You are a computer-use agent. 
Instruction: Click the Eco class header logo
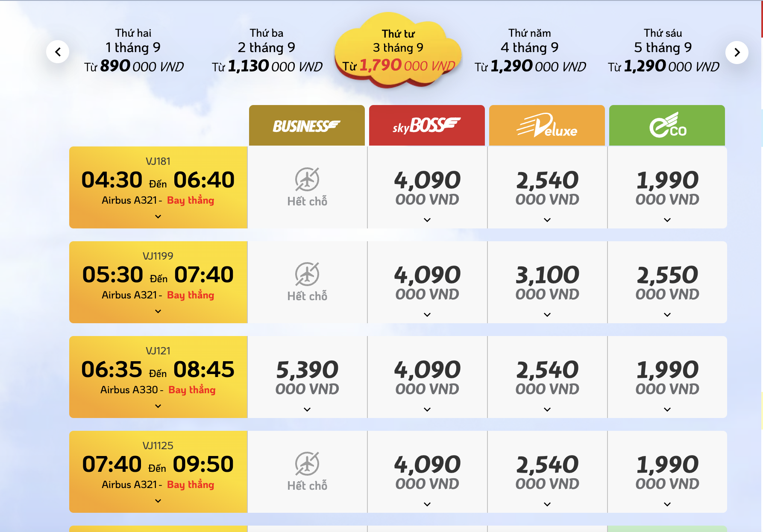(x=667, y=126)
